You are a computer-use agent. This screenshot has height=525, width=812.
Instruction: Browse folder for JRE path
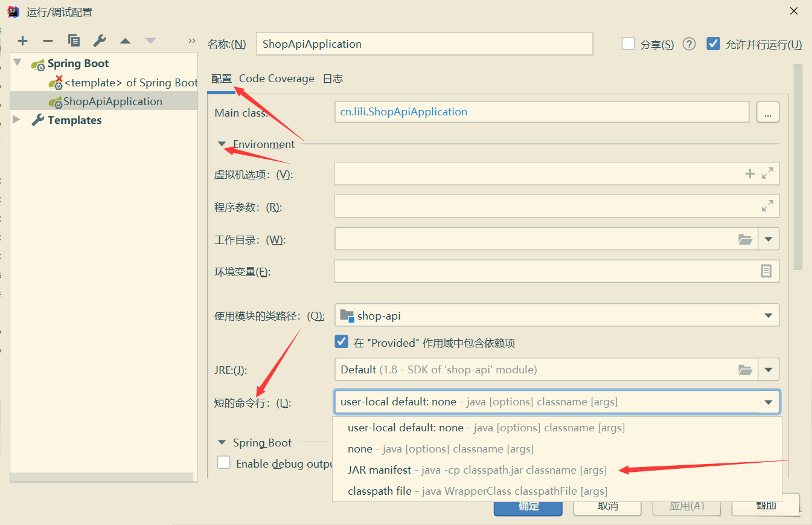point(746,370)
